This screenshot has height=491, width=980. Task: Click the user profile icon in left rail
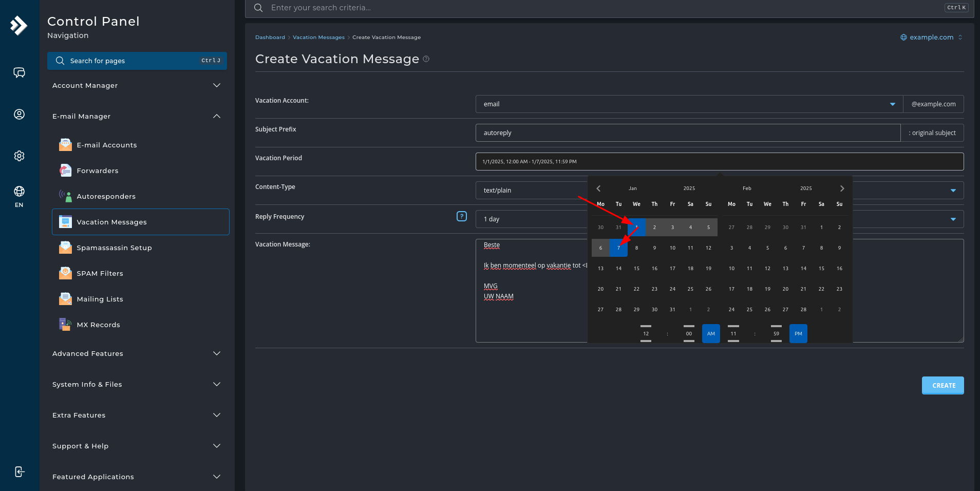click(19, 115)
